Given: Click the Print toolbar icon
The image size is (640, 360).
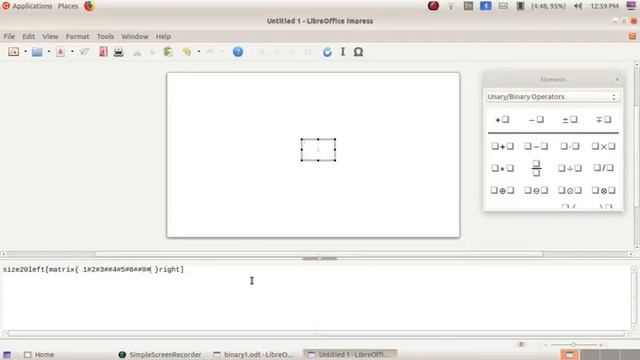Looking at the screenshot, I should [118, 52].
